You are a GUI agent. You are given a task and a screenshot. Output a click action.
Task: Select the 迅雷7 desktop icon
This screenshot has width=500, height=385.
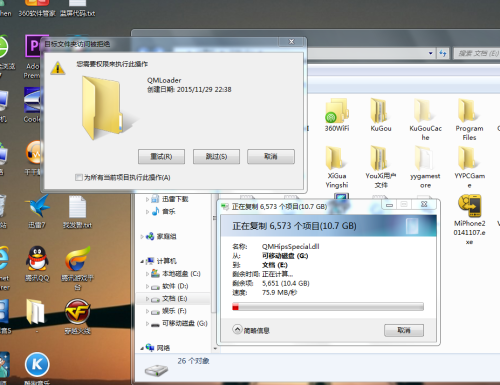pyautogui.click(x=37, y=212)
